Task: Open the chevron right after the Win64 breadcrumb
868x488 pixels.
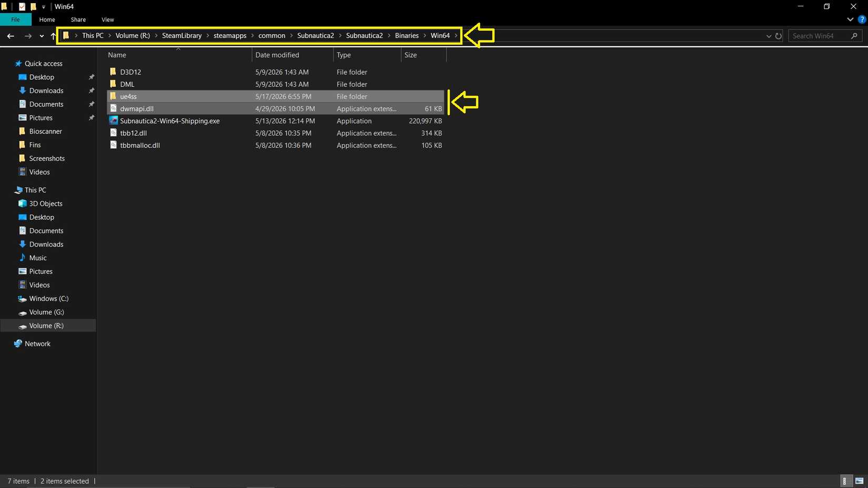Action: (x=456, y=36)
